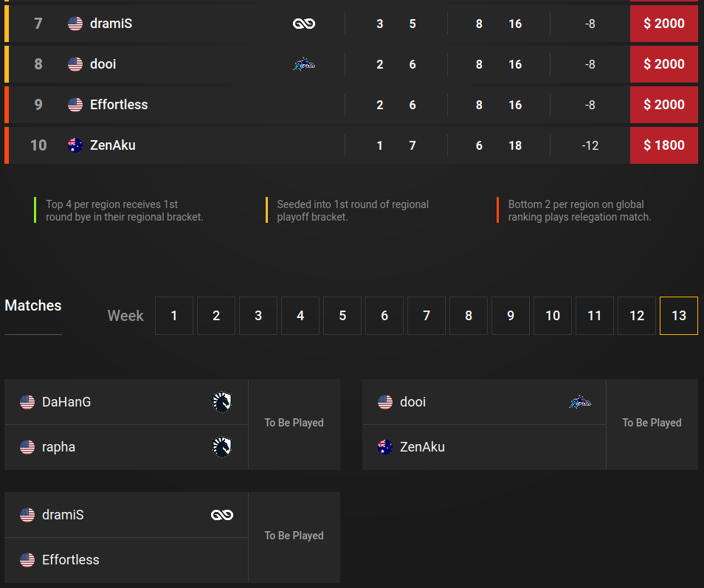Click To Be Played for dooi vs ZenAku
The width and height of the screenshot is (704, 588).
point(652,423)
